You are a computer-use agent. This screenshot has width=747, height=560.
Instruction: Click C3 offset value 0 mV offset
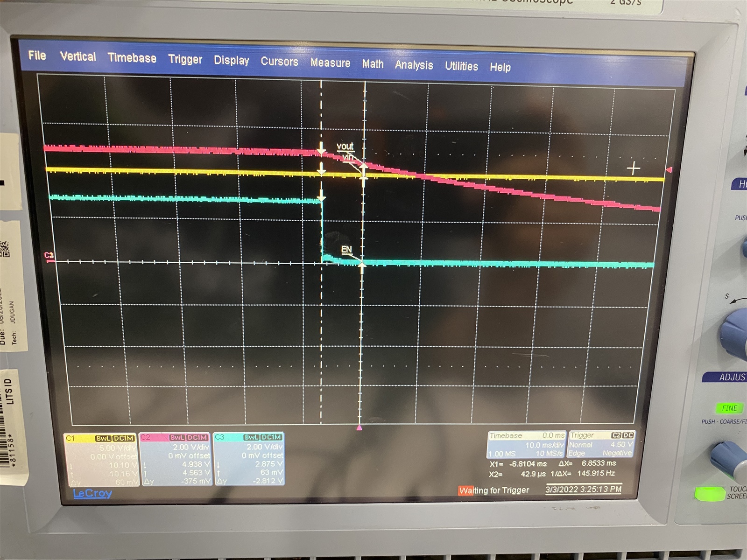coord(263,455)
